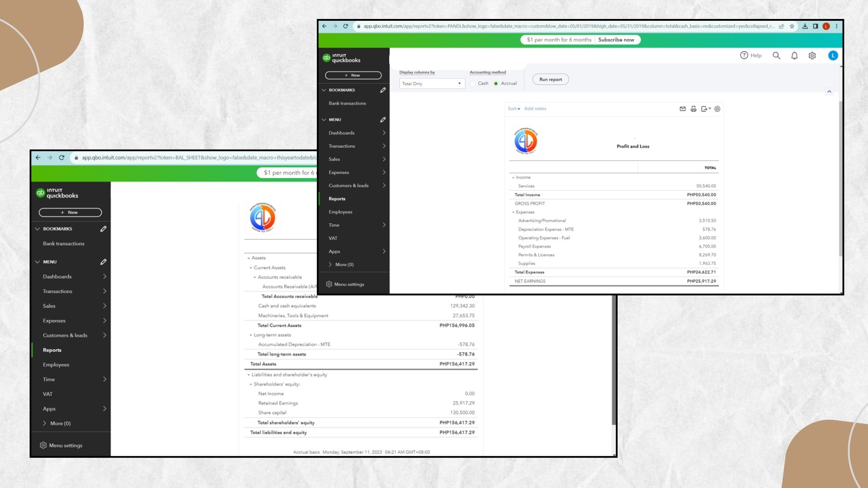Screen dimensions: 868x488
Task: Click the Run report button
Action: 551,80
